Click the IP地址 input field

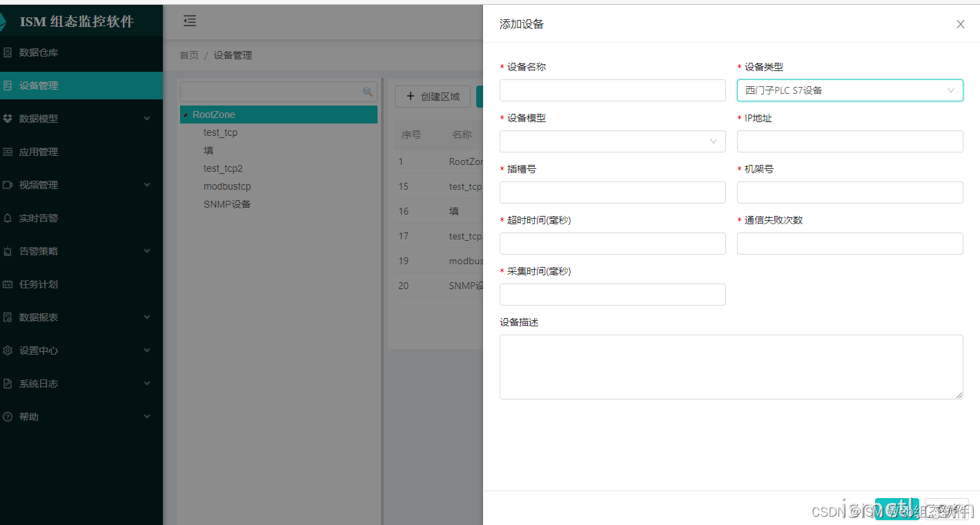point(850,141)
